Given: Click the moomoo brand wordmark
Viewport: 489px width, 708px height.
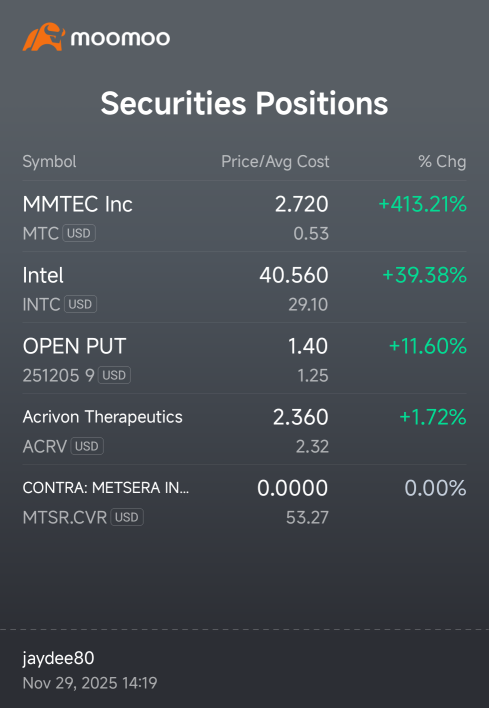Looking at the screenshot, I should tap(120, 38).
